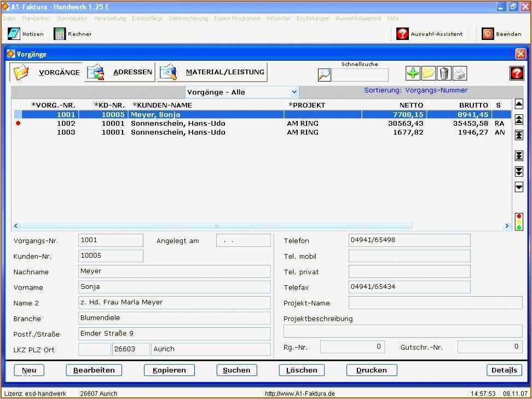This screenshot has width=532, height=399.
Task: Click the Telefax field 04941/65434
Action: coord(409,287)
